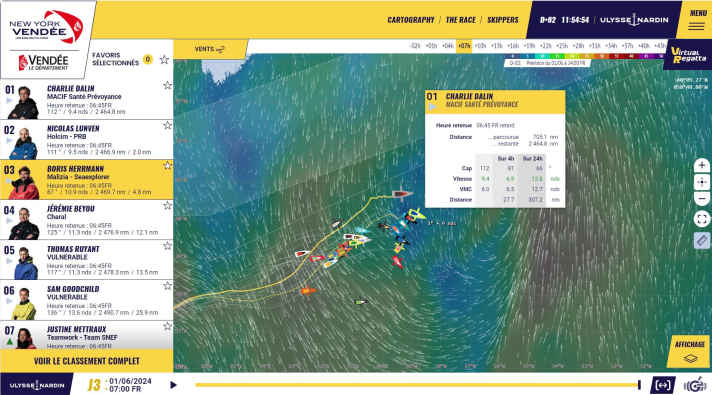Move the timeline slider handle
712x395 pixels.
639,385
